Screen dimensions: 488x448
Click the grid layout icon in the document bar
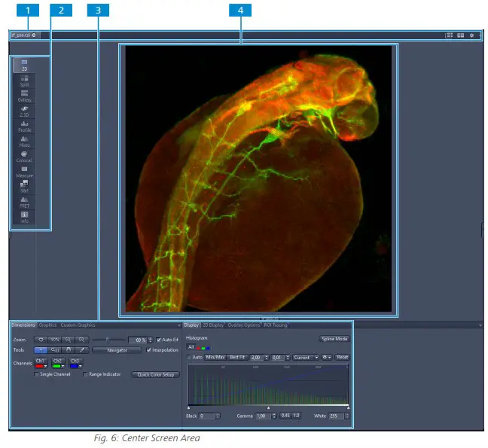click(x=449, y=35)
